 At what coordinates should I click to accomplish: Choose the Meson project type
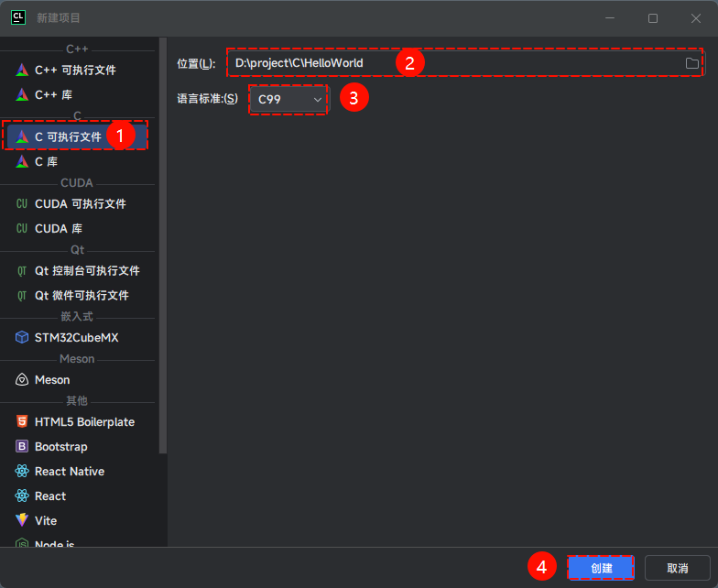[52, 379]
